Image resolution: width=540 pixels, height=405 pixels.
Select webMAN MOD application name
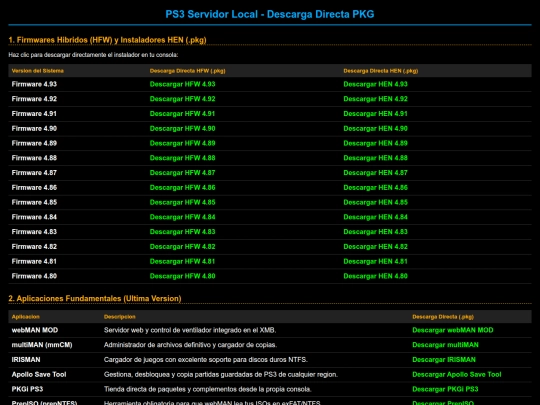click(35, 330)
